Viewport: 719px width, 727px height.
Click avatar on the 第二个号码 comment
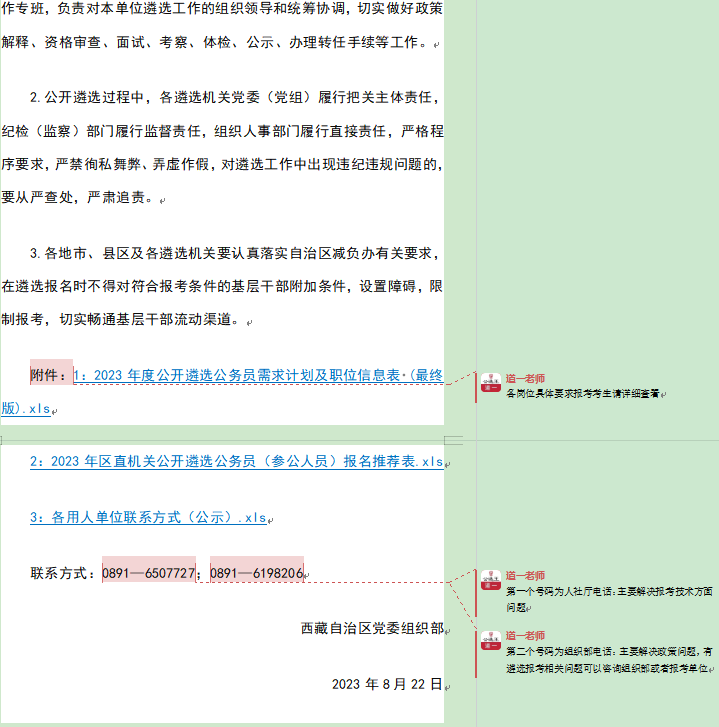coord(491,640)
